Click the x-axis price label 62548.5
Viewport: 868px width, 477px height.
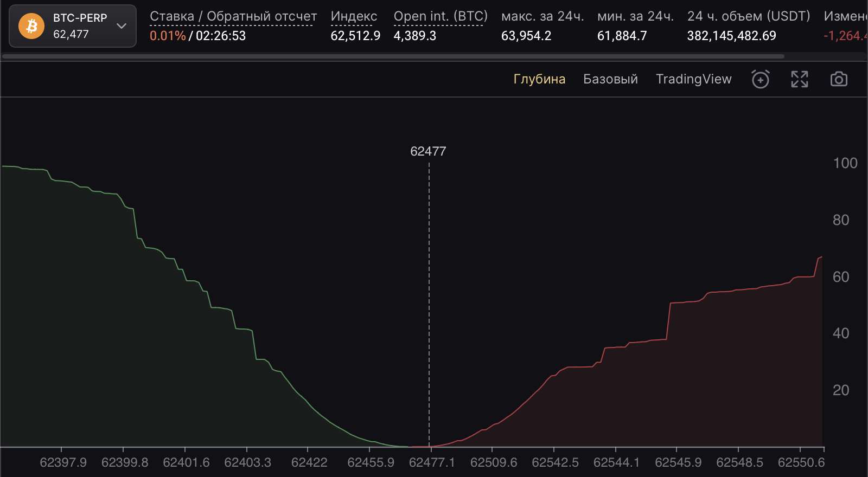click(739, 462)
